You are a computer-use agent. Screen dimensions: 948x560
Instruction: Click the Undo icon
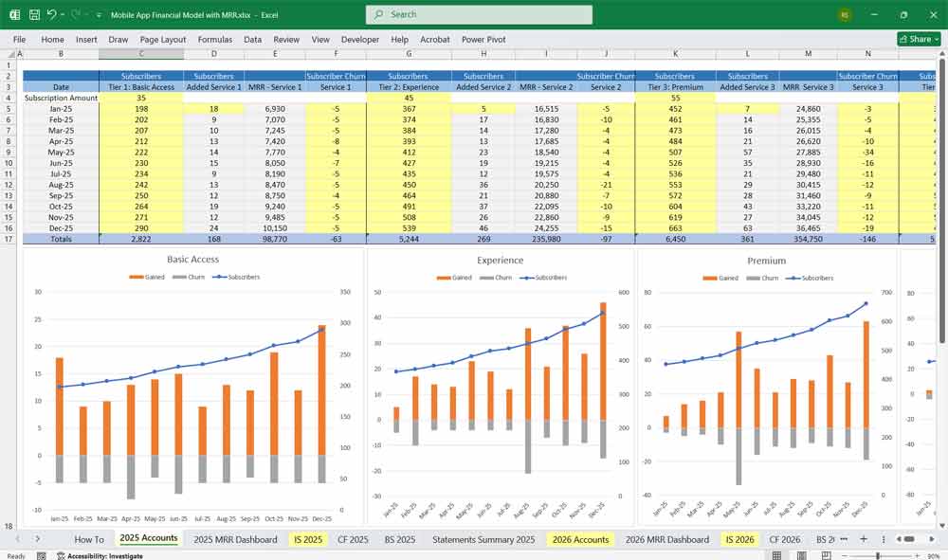[x=50, y=13]
